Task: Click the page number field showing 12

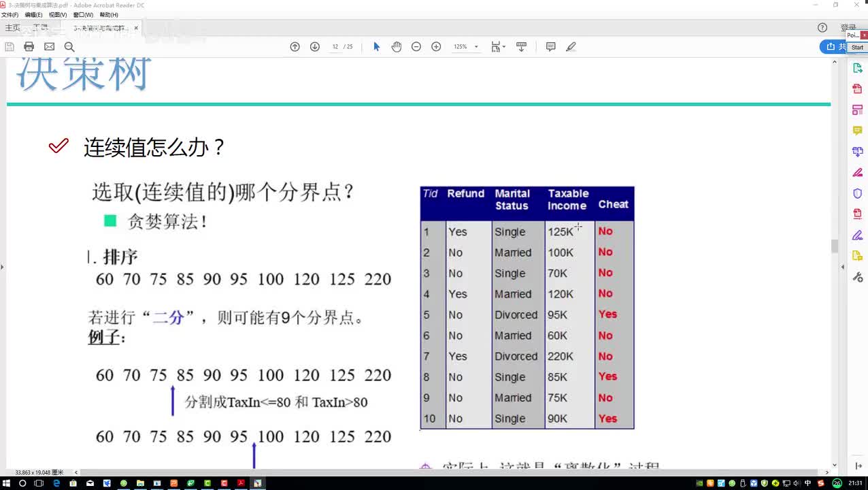Action: pos(335,47)
